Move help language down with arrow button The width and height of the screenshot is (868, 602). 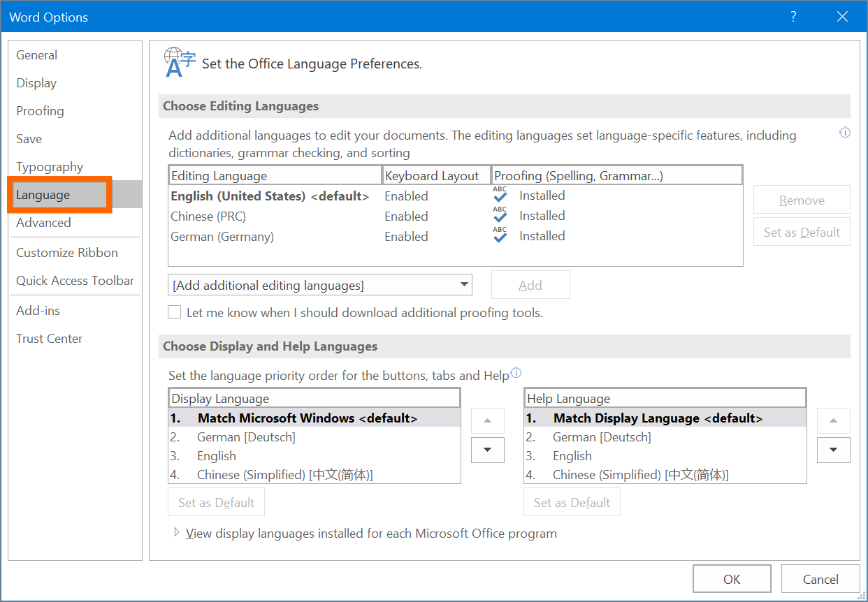833,450
